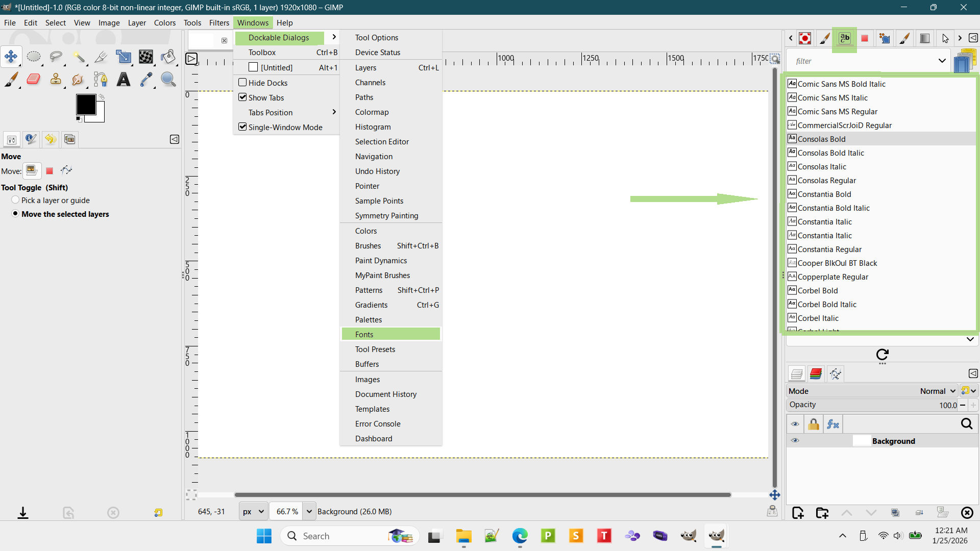The height and width of the screenshot is (551, 980).
Task: Toggle the Hide Docks checkbox
Action: click(242, 83)
